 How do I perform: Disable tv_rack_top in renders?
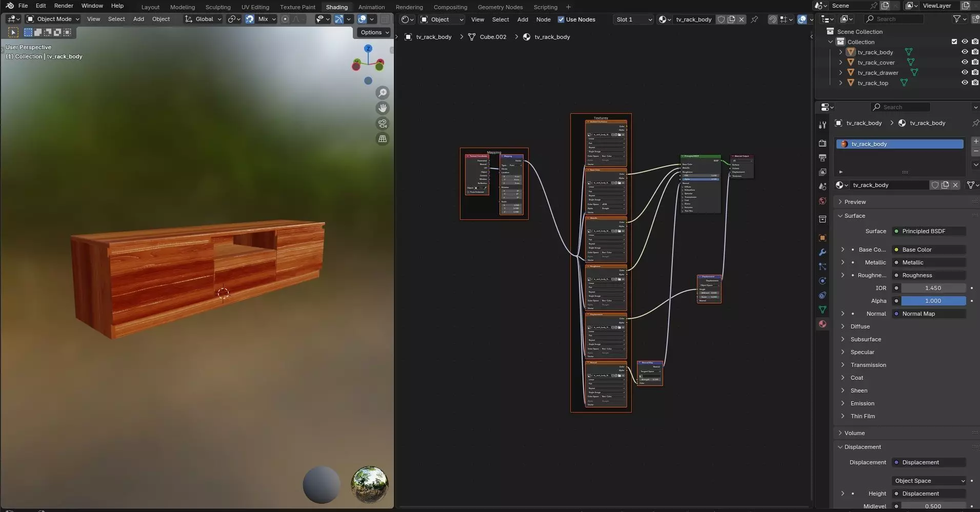(975, 83)
